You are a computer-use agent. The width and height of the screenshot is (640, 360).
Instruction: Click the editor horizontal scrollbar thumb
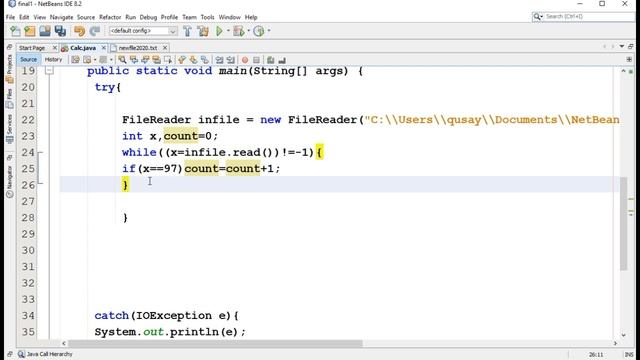pyautogui.click(x=215, y=343)
